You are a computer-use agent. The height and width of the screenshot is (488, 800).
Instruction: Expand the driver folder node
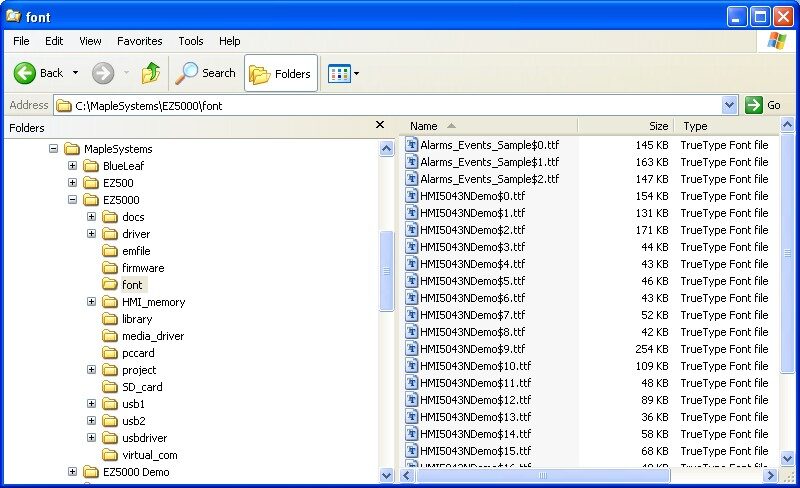click(x=91, y=233)
